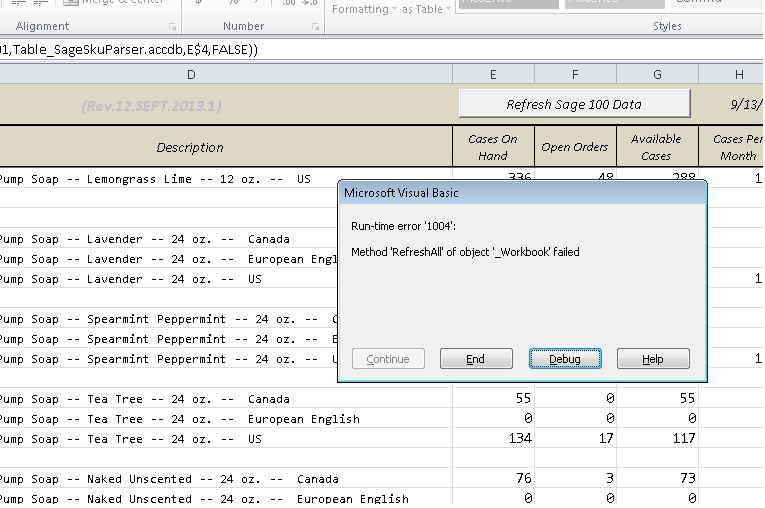Select Tea Tree 24 oz. Canada description
The width and height of the screenshot is (765, 508).
click(226, 399)
